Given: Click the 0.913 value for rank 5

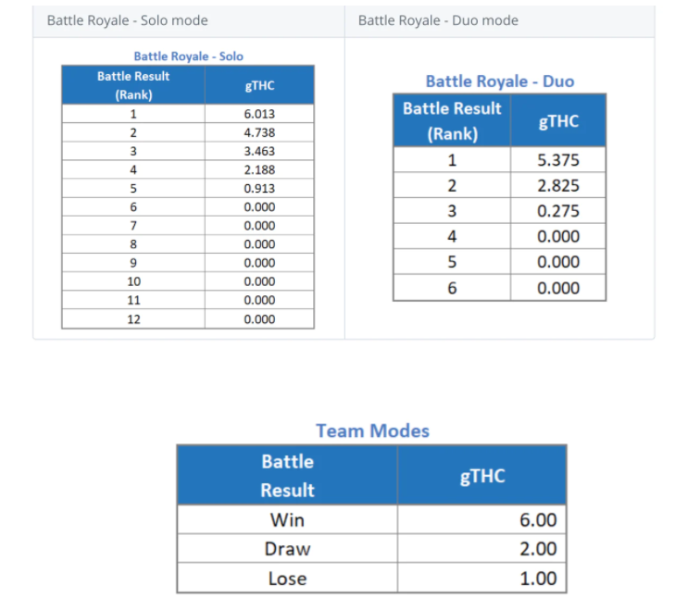Looking at the screenshot, I should pos(259,188).
